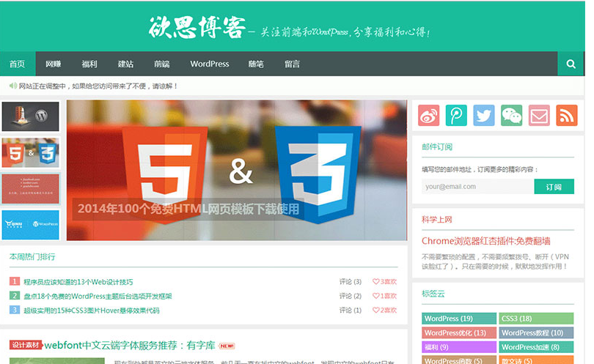Open the 留言 menu item
Viewport: 594px width, 364px height.
(x=292, y=64)
